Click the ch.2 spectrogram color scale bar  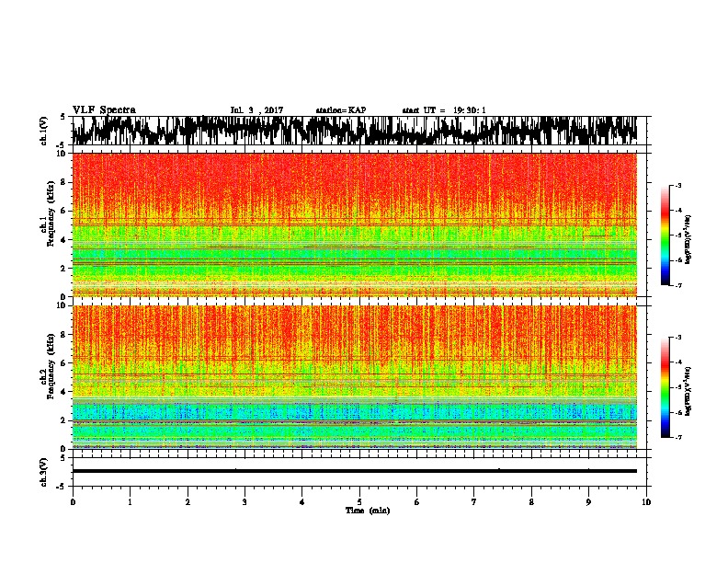coord(665,387)
